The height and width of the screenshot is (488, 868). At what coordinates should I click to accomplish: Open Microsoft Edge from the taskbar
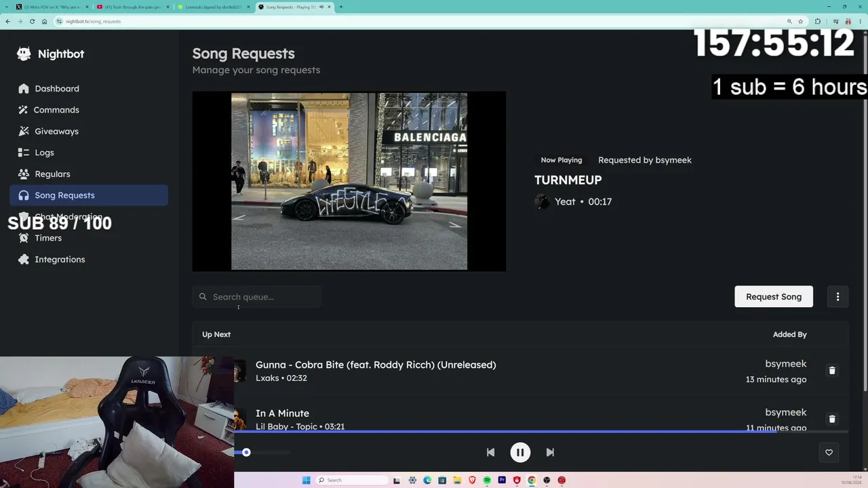[427, 481]
